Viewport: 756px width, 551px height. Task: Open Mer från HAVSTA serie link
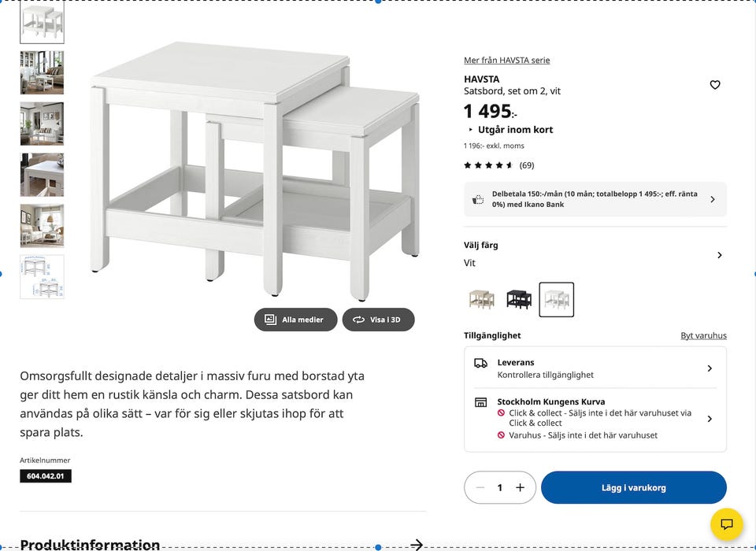506,61
